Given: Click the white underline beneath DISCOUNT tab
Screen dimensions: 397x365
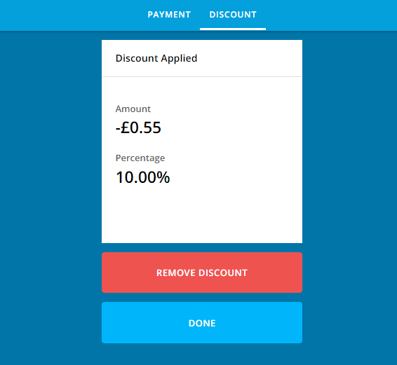Looking at the screenshot, I should tap(233, 29).
